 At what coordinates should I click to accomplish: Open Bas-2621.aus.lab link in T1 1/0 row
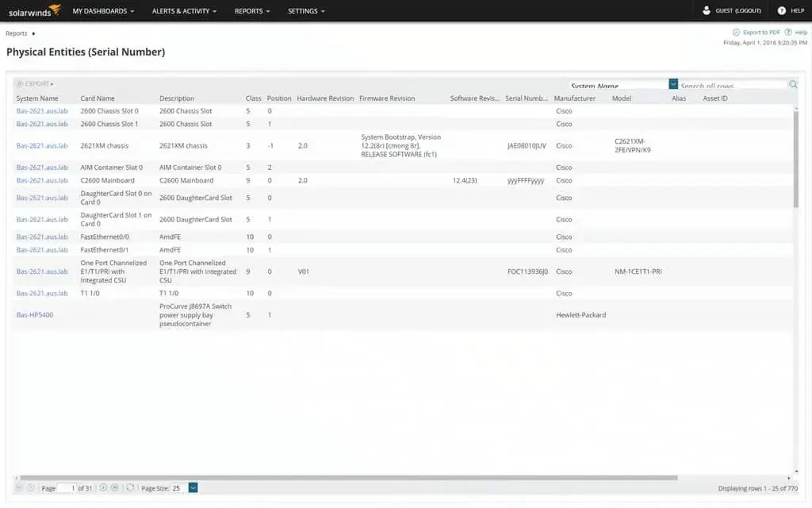coord(42,294)
